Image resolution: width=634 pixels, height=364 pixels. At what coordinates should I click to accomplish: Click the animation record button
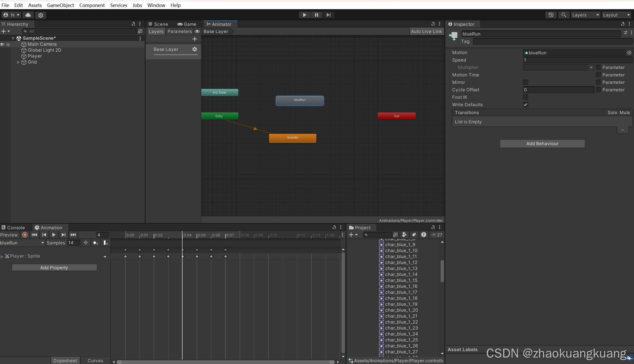(x=25, y=235)
